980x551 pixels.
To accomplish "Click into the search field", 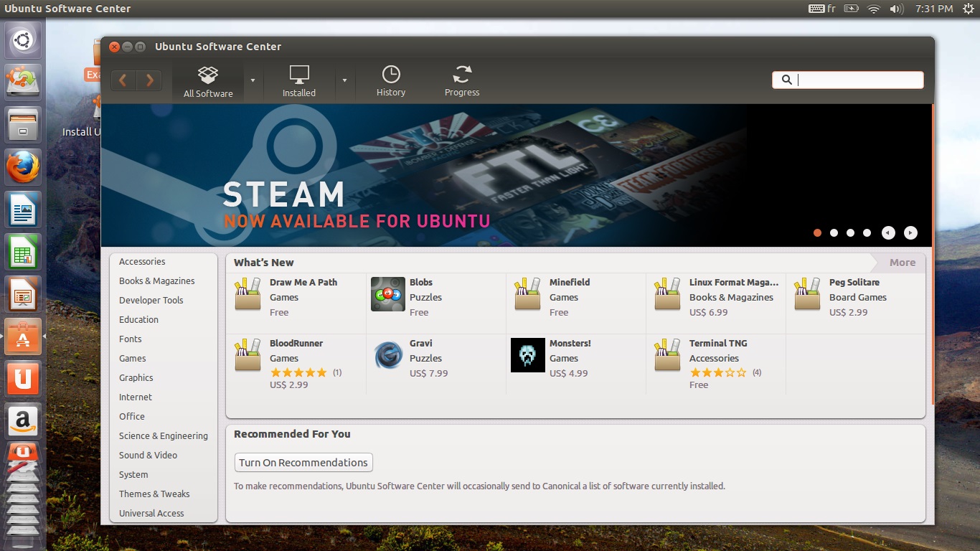I will point(847,80).
